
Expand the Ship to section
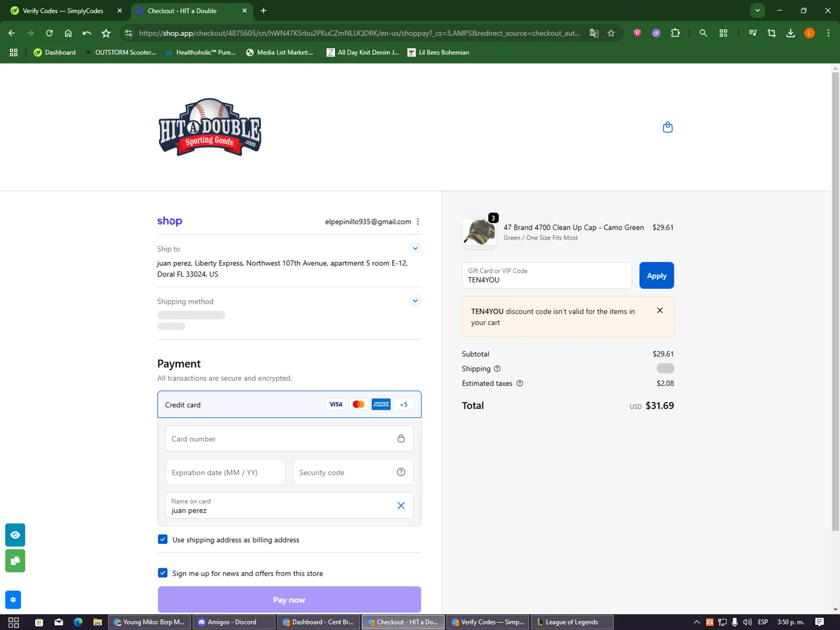coord(415,248)
